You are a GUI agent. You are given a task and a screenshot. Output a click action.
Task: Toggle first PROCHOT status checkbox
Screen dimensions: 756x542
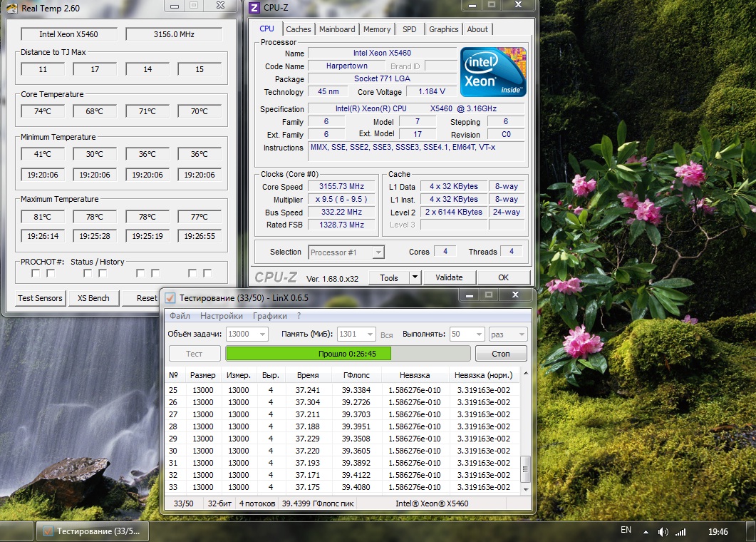point(35,273)
